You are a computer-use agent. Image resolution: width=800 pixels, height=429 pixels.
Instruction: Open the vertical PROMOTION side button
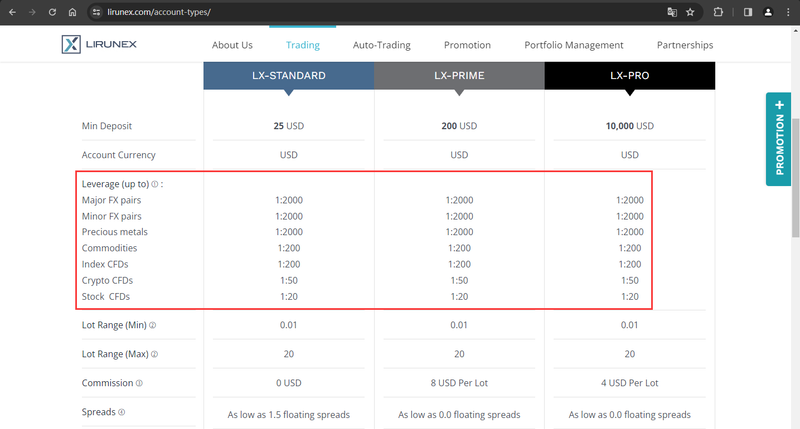tap(779, 139)
